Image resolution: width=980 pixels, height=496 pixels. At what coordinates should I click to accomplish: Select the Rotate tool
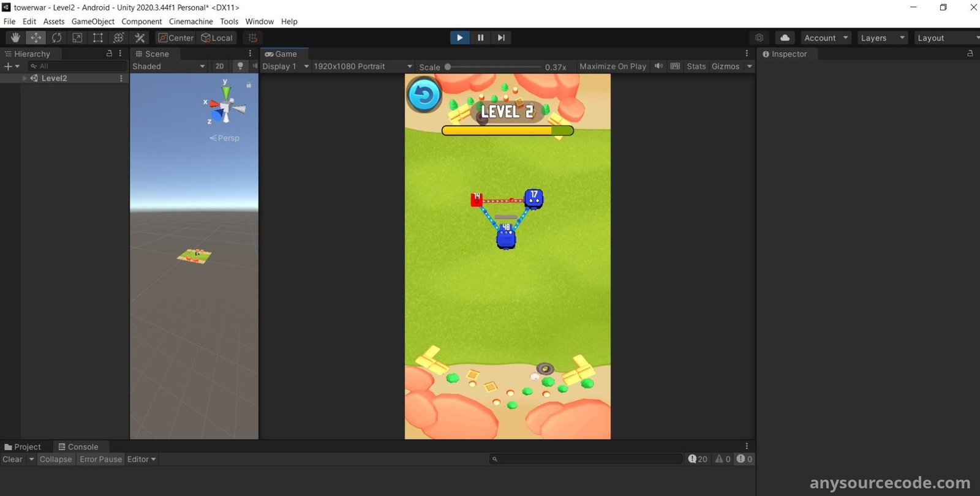tap(56, 38)
